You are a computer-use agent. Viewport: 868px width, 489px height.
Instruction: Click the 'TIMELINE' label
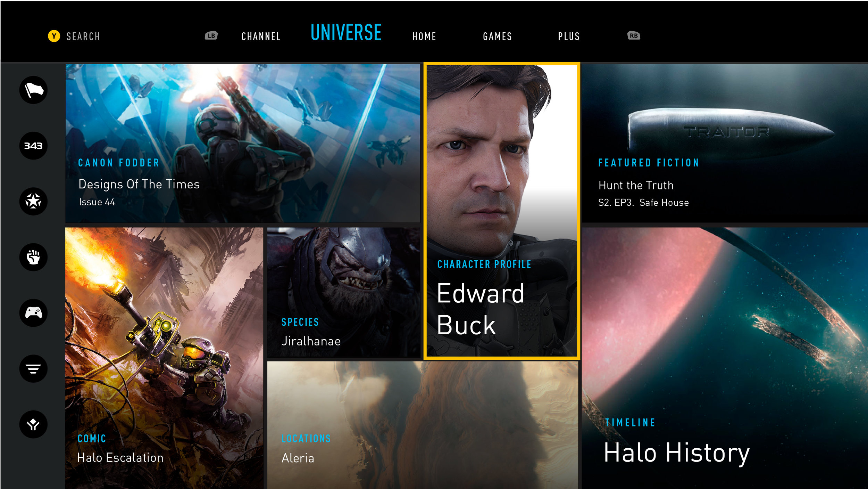tap(630, 423)
